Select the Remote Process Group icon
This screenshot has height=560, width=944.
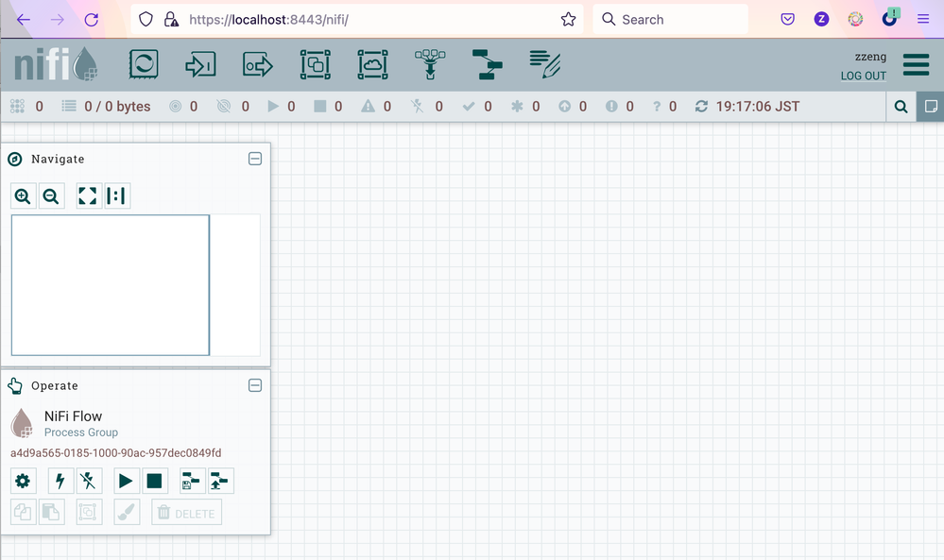point(372,64)
